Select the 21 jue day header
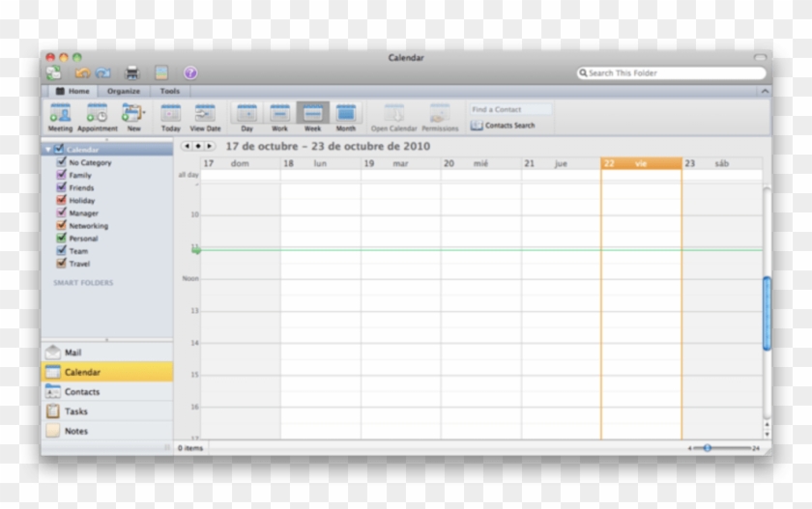The image size is (812, 509). tap(562, 163)
